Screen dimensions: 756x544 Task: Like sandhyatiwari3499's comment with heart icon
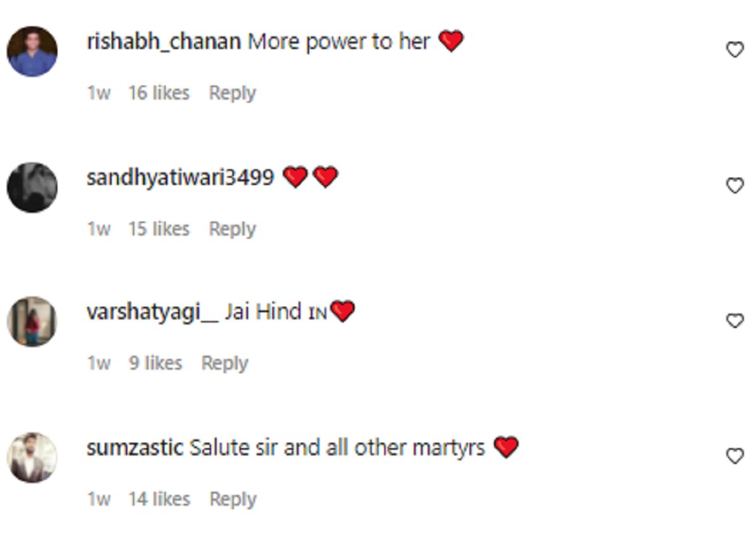[x=735, y=186]
